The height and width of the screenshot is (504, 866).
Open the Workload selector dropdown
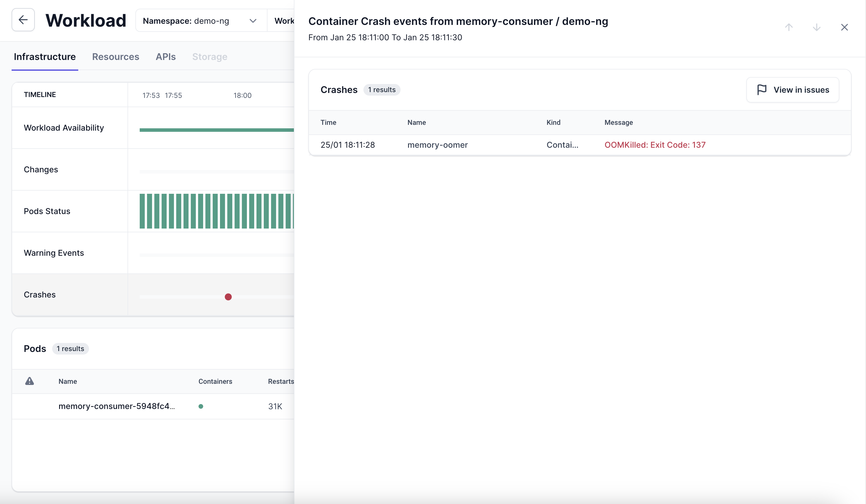coord(283,21)
